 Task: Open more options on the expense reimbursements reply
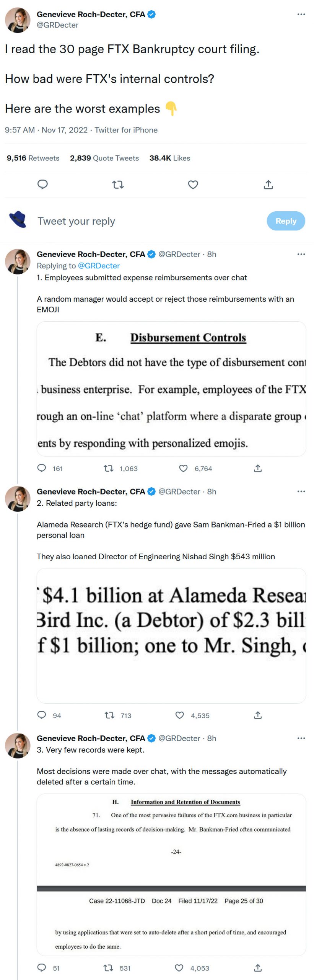[301, 254]
